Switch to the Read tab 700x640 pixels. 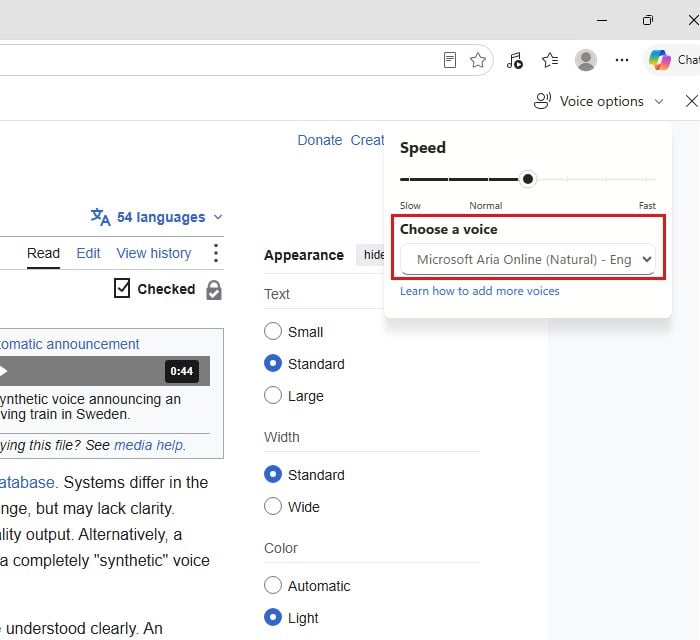(43, 253)
